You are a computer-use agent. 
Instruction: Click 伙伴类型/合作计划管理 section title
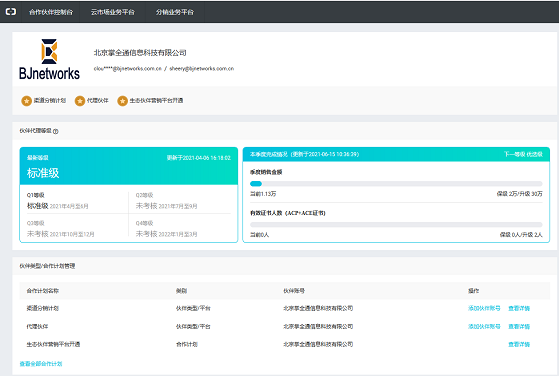click(x=47, y=266)
